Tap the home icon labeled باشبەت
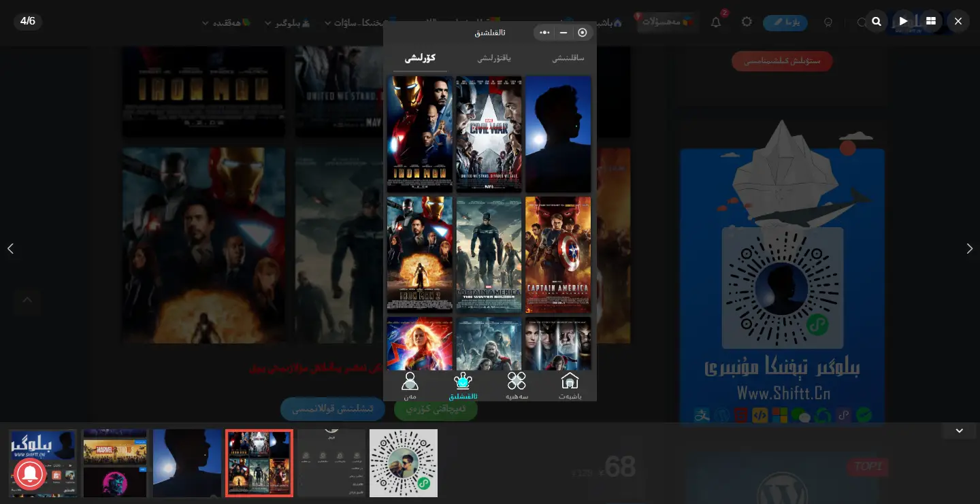 (570, 385)
